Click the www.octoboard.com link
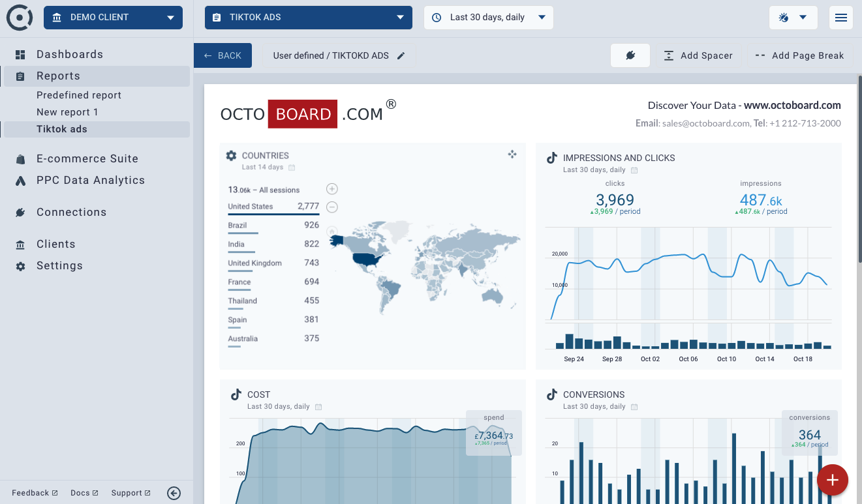This screenshot has height=504, width=862. (x=792, y=105)
